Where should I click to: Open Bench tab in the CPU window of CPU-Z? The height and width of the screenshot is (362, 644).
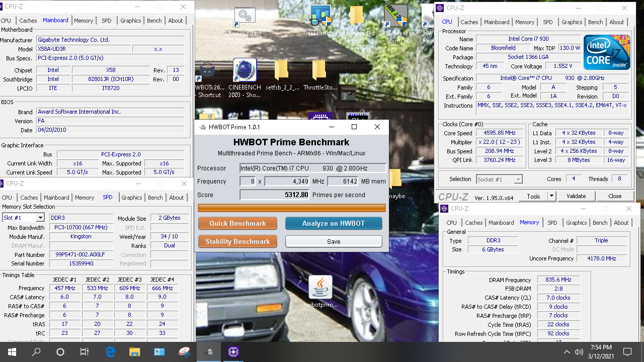pos(596,22)
